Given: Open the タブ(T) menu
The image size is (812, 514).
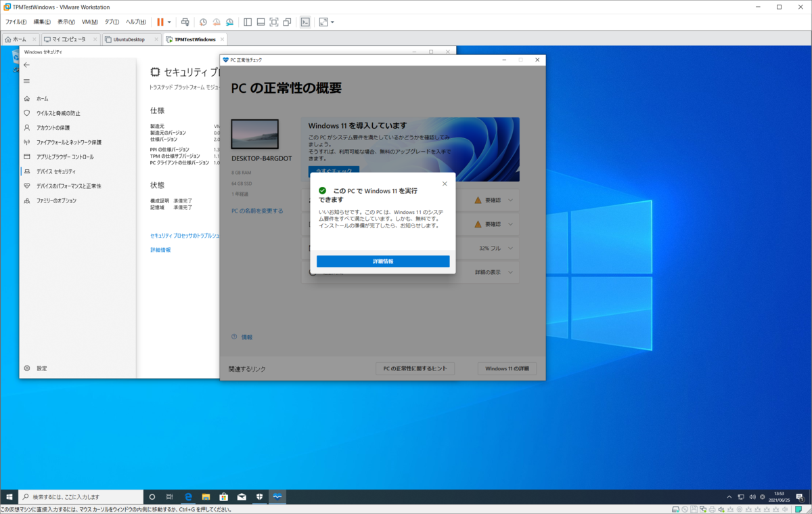Looking at the screenshot, I should pos(112,22).
